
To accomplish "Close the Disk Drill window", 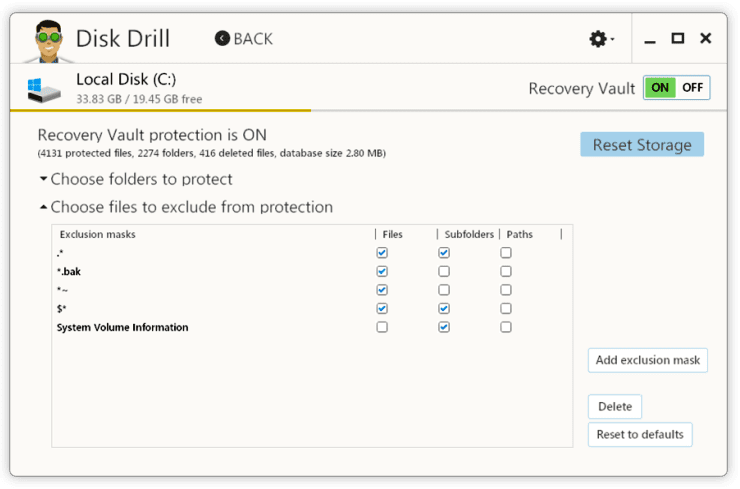I will [706, 38].
